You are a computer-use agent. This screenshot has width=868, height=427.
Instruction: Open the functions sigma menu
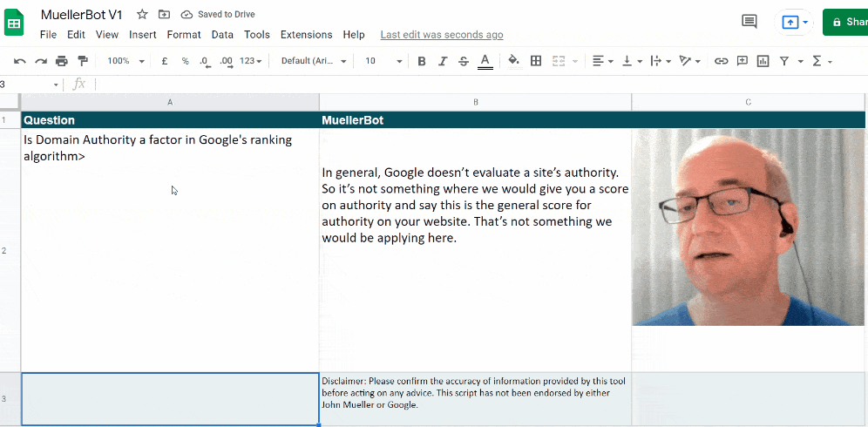point(822,61)
